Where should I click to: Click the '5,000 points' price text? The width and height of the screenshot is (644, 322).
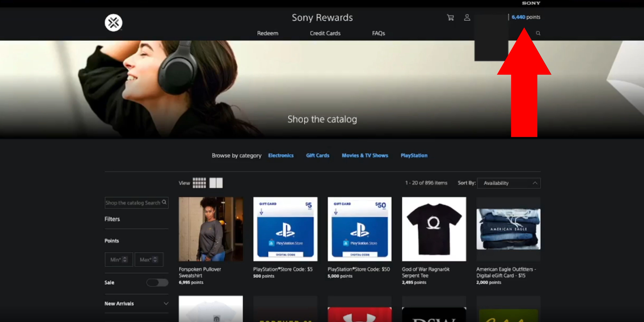pyautogui.click(x=340, y=276)
